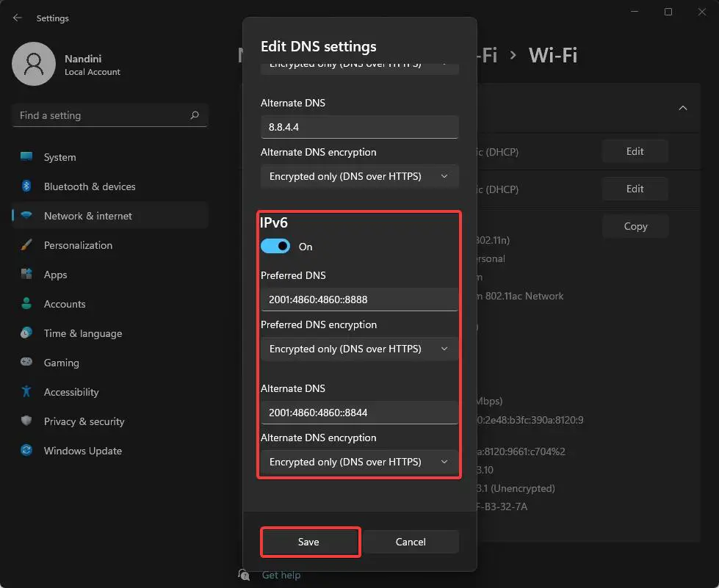Minimize the Settings window
Screen dimensions: 719x588
[x=635, y=12]
